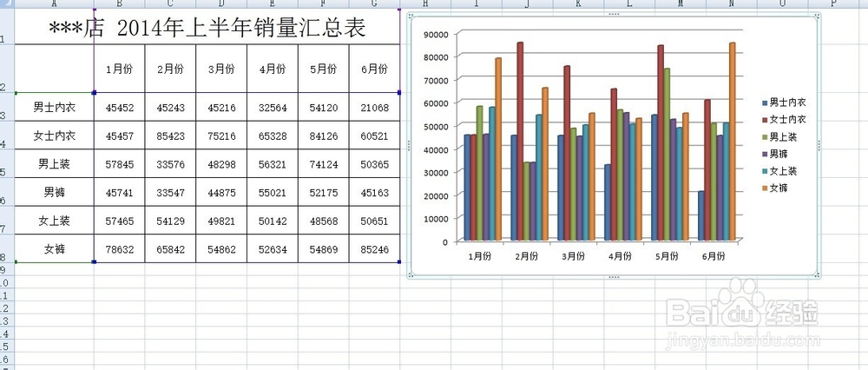Click the 50000 value axis label
The height and width of the screenshot is (370, 868).
[x=436, y=126]
